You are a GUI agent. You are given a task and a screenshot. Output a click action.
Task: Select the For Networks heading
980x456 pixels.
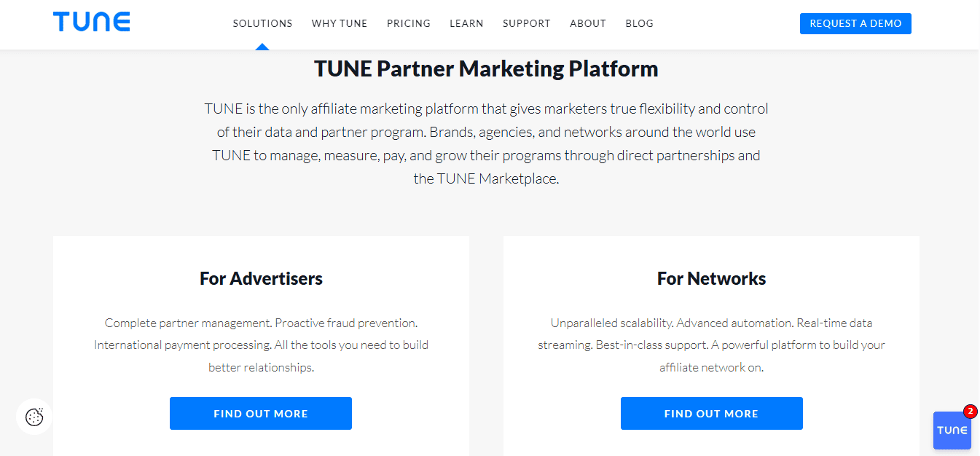click(711, 278)
